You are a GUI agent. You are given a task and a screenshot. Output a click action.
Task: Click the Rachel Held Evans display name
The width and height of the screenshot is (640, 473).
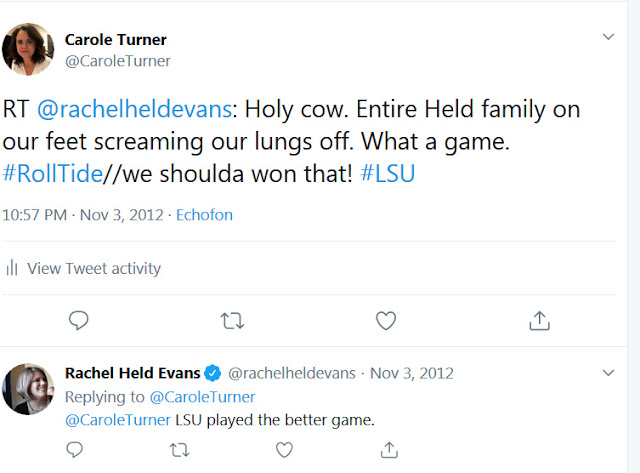pos(131,373)
